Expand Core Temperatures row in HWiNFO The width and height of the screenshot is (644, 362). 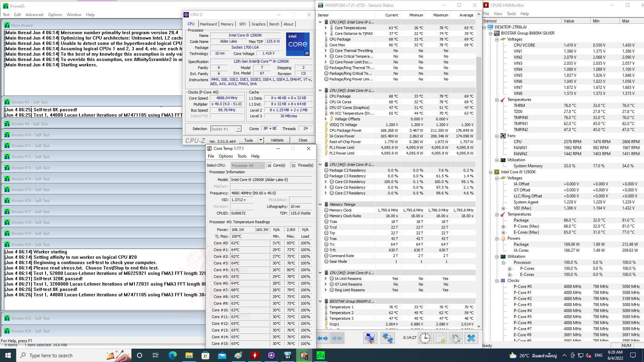coord(325,28)
